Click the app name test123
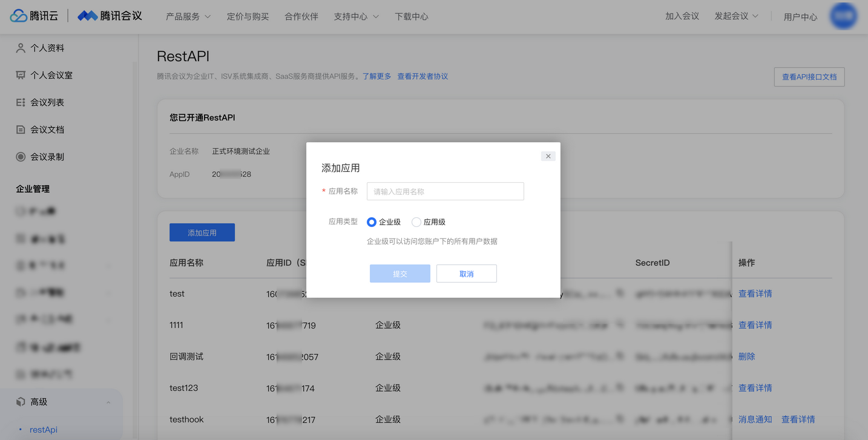This screenshot has height=440, width=868. coord(183,388)
